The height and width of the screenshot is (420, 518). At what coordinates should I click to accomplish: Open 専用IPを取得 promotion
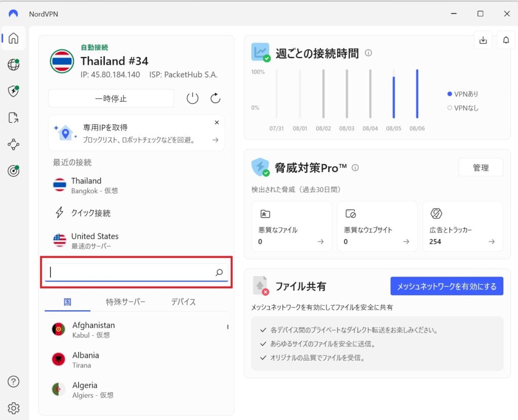click(x=136, y=133)
